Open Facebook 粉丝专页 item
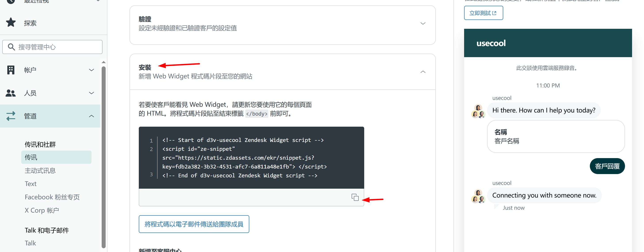This screenshot has width=644, height=252. 52,197
